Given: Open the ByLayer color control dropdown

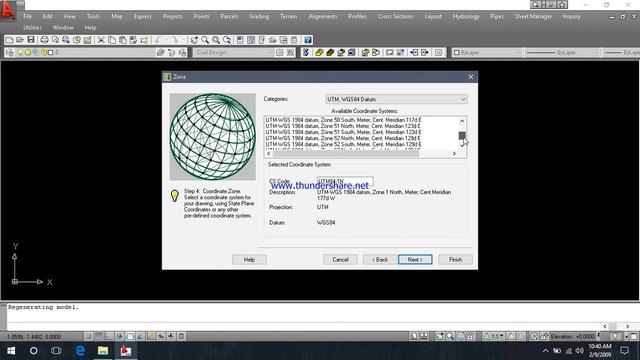Looking at the screenshot, I should coord(487,53).
